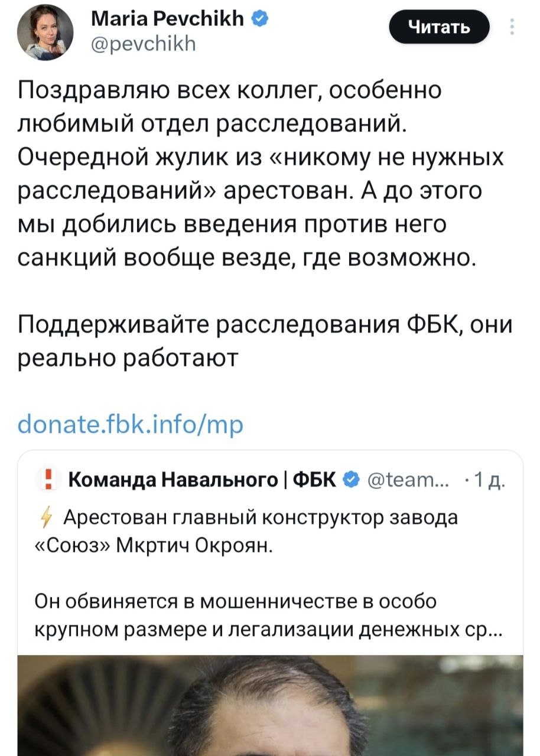Open the three-dot more options menu
This screenshot has width=540, height=756.
pos(512,28)
